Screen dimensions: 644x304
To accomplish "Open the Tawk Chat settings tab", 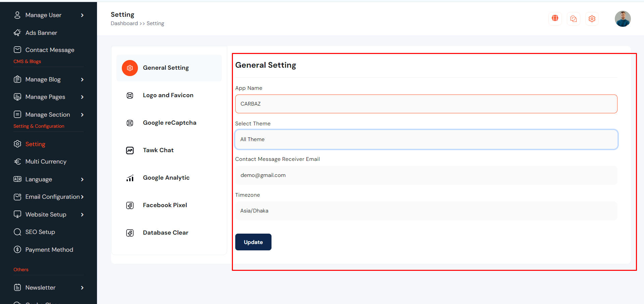I will click(158, 150).
